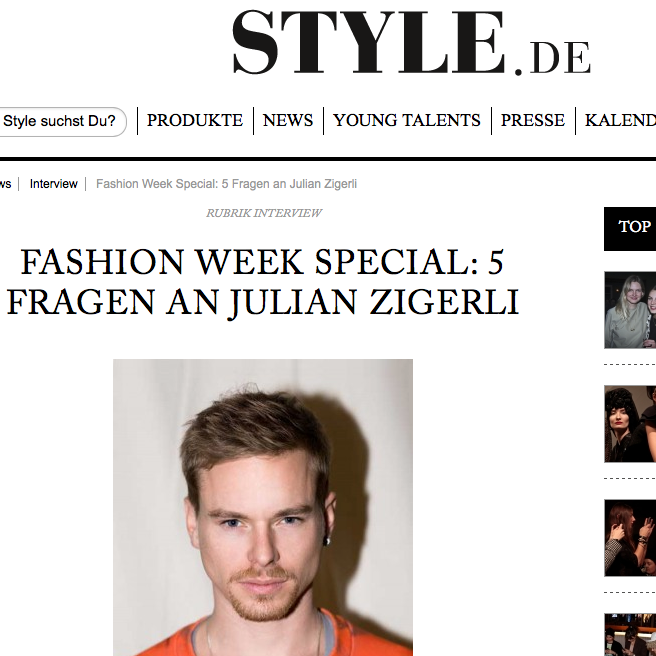
Task: Open the bottom sidebar thumbnail
Action: pos(630,635)
